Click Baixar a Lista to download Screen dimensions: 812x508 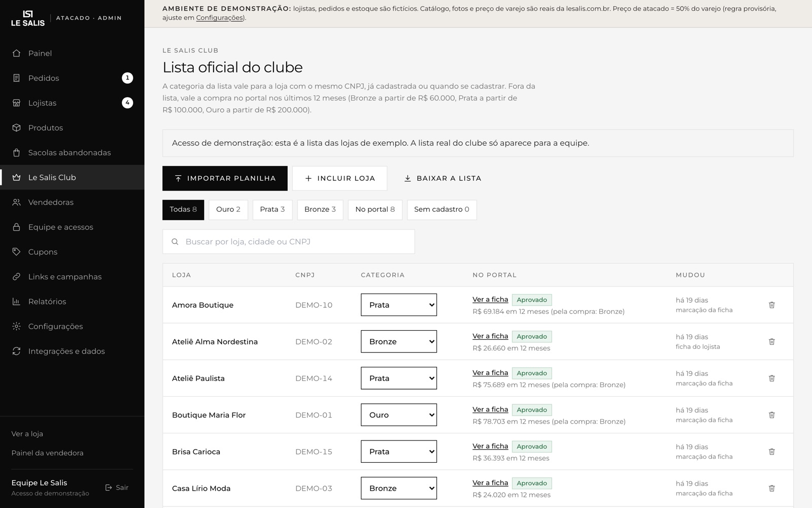point(443,178)
